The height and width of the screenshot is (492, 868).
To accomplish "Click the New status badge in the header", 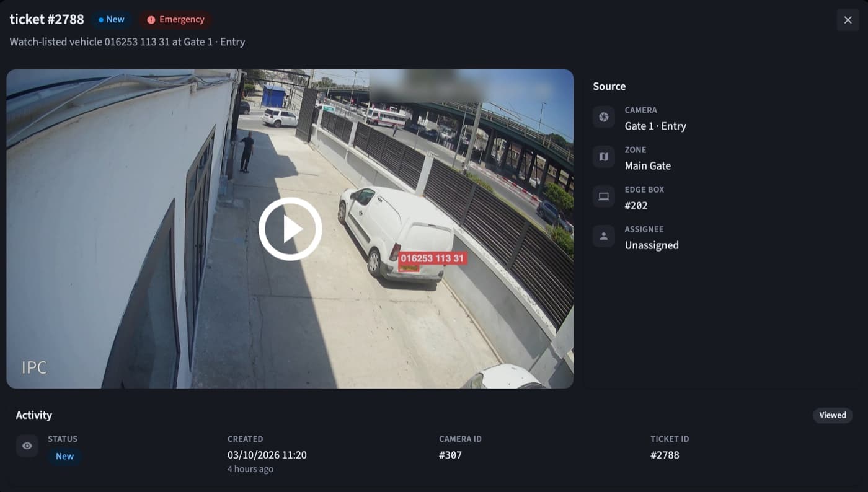I will click(x=112, y=19).
